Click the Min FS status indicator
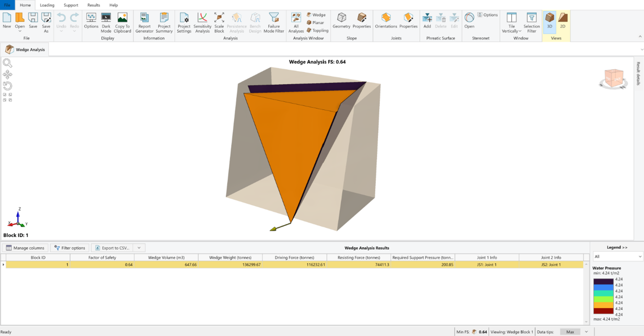Viewport: 644px width, 336px height. click(471, 332)
